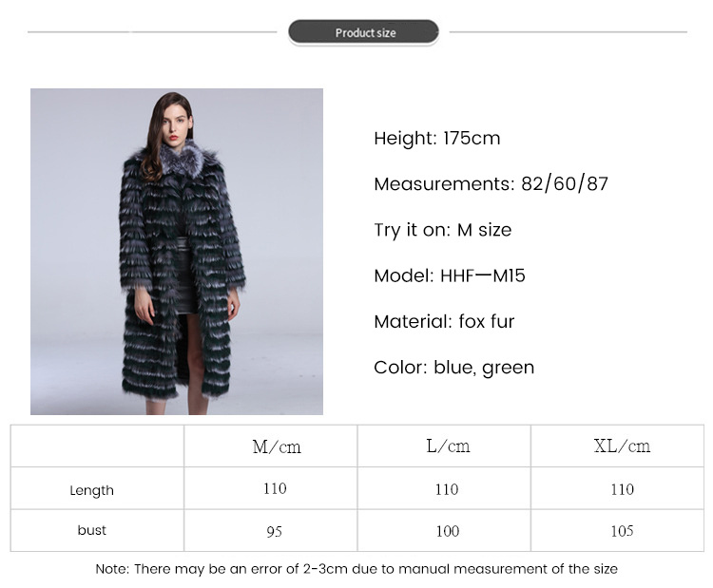Open the fur coat model photo
The image size is (713, 588).
pyautogui.click(x=177, y=252)
